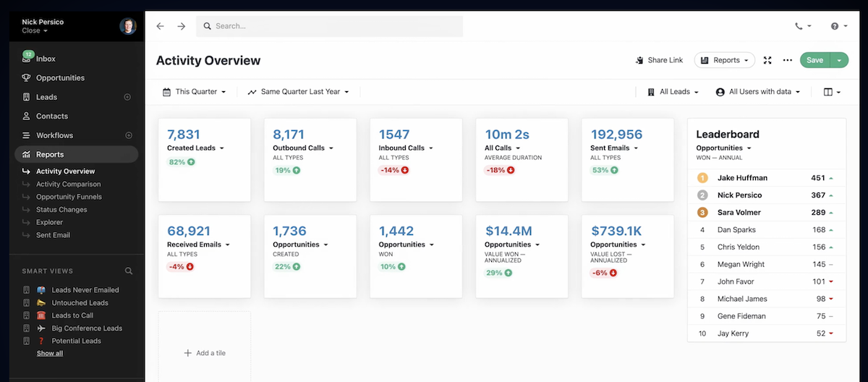Image resolution: width=868 pixels, height=382 pixels.
Task: Expand the This Quarter date dropdown
Action: click(x=195, y=92)
